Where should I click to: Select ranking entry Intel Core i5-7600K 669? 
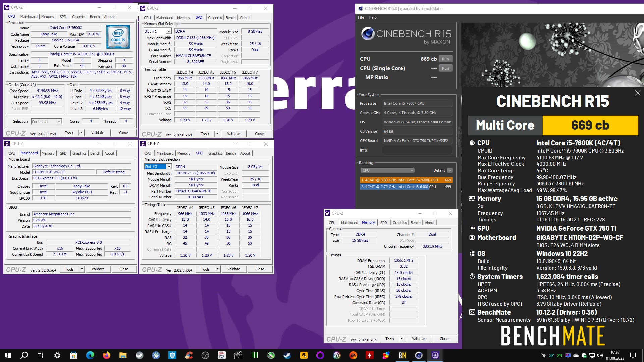pos(406,180)
